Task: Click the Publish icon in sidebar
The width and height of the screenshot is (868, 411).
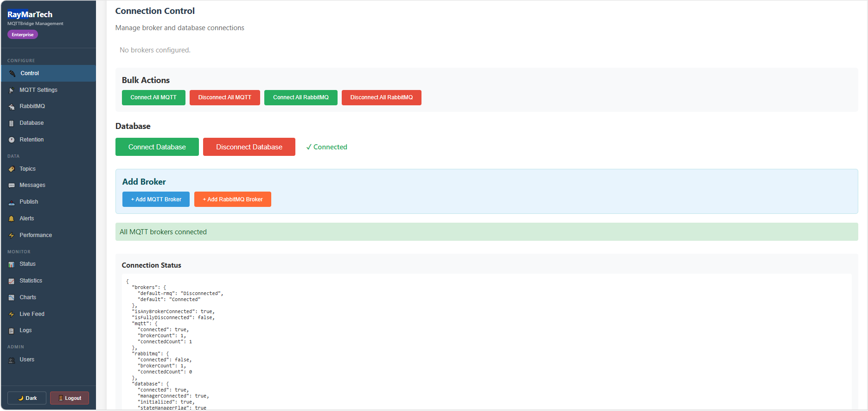Action: click(x=12, y=202)
